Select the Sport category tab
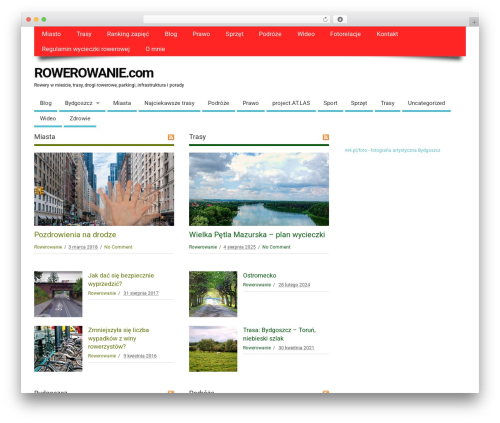Viewport: 500px width, 423px height. point(330,103)
